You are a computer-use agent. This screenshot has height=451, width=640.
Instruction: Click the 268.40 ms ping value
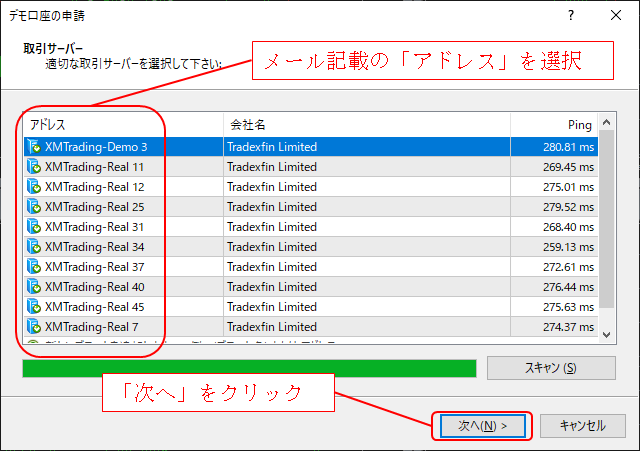(569, 227)
